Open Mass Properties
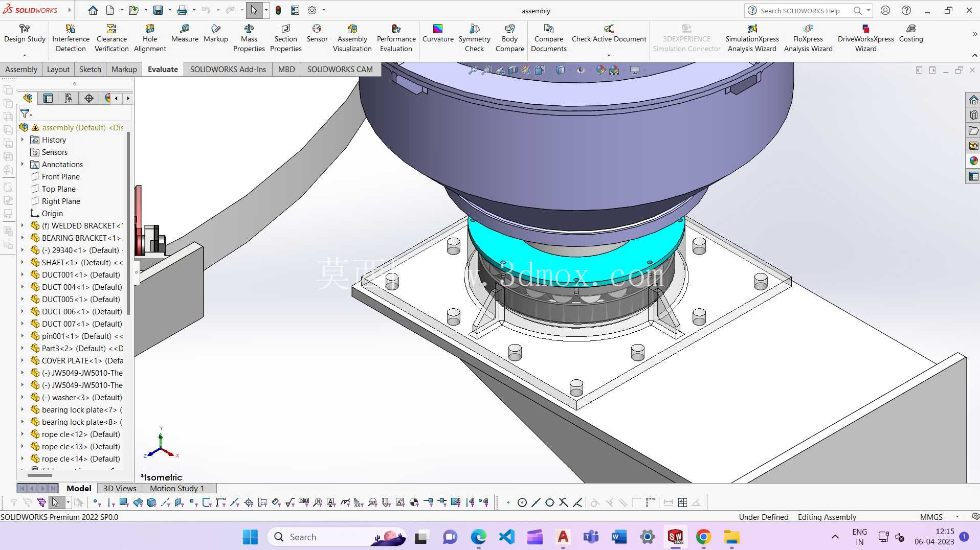The height and width of the screenshot is (550, 980). click(249, 38)
